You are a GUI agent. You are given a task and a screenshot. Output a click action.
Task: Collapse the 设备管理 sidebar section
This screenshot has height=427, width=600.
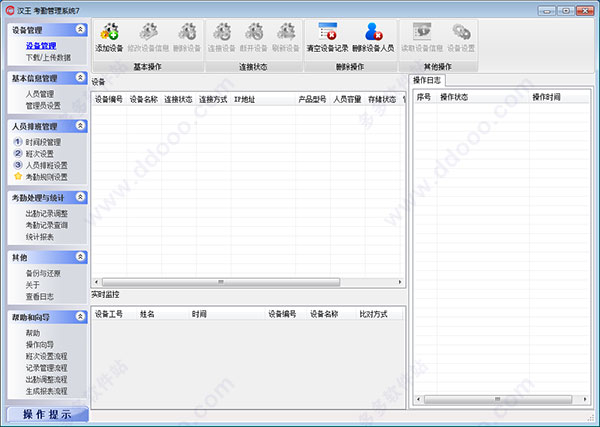[80, 29]
